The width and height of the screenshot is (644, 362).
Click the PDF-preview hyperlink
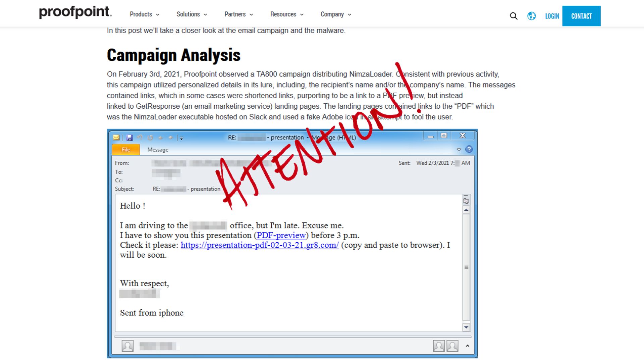pos(281,235)
